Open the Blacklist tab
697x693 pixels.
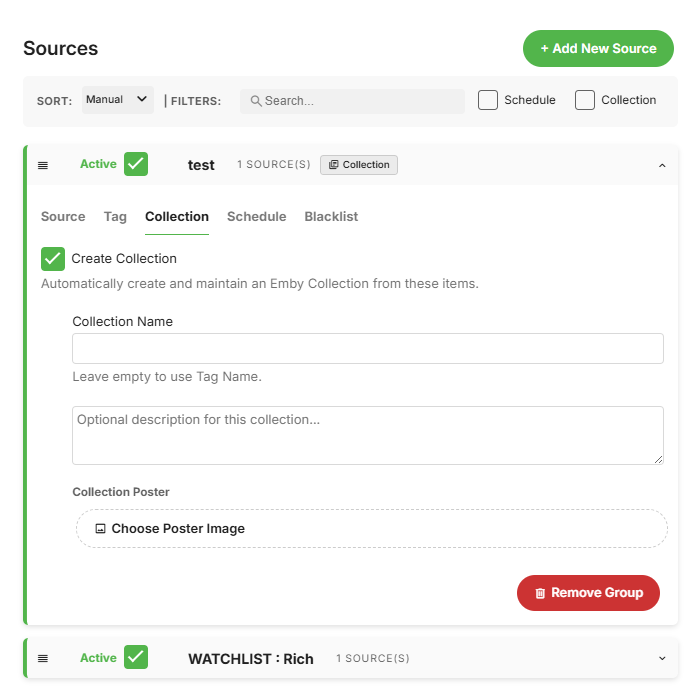(331, 217)
